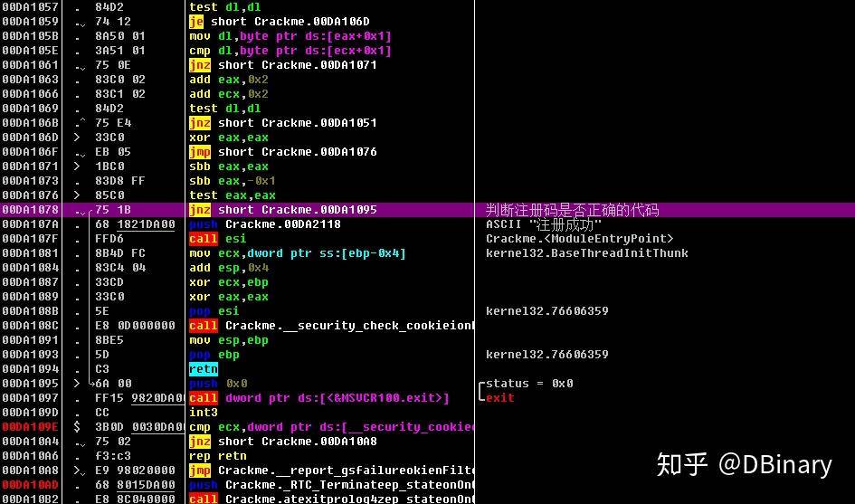Screen dimensions: 855x504
Task: Click 'cmp ecx,dword ptr ds:[__security_cookie' line
Action: point(331,426)
